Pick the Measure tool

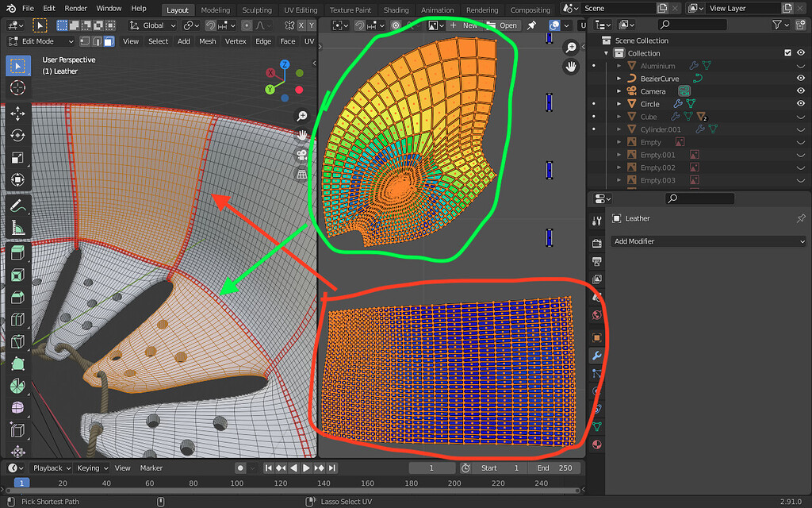click(18, 228)
